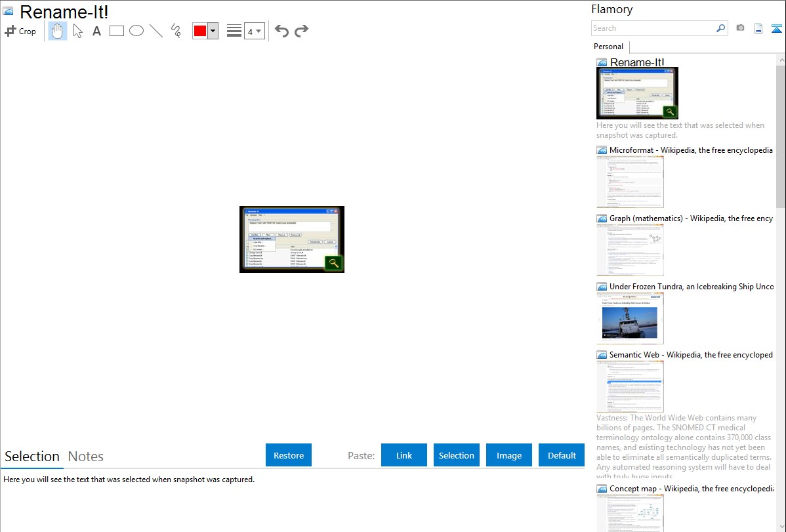Select the straight line tool
786x532 pixels.
pyautogui.click(x=156, y=31)
